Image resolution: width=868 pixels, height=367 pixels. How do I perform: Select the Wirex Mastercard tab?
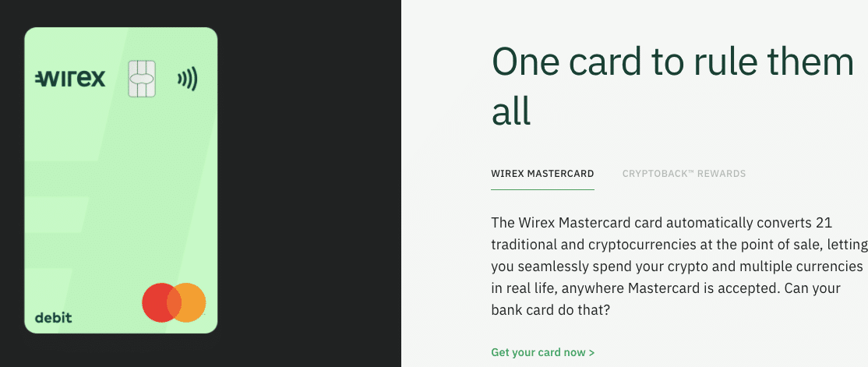(542, 174)
